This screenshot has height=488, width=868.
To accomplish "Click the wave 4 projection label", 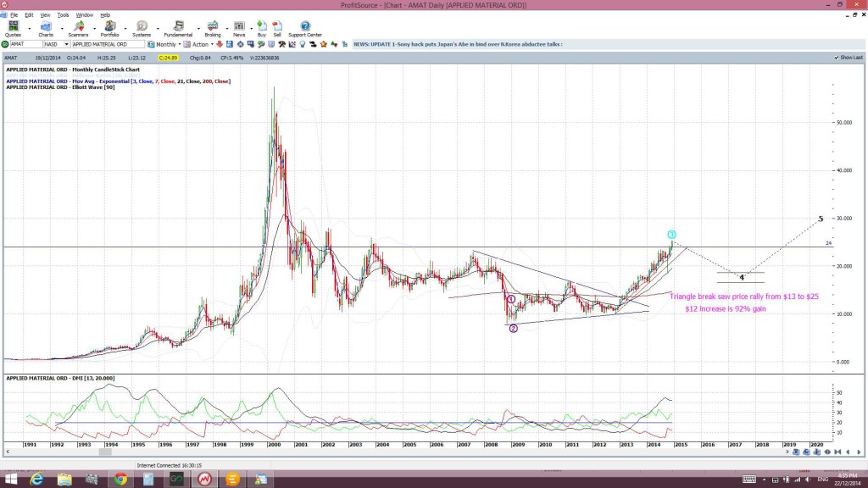I will click(742, 277).
